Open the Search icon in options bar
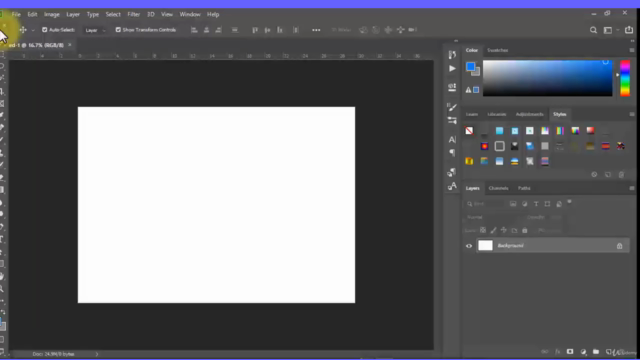Image resolution: width=640 pixels, height=360 pixels. [x=593, y=30]
